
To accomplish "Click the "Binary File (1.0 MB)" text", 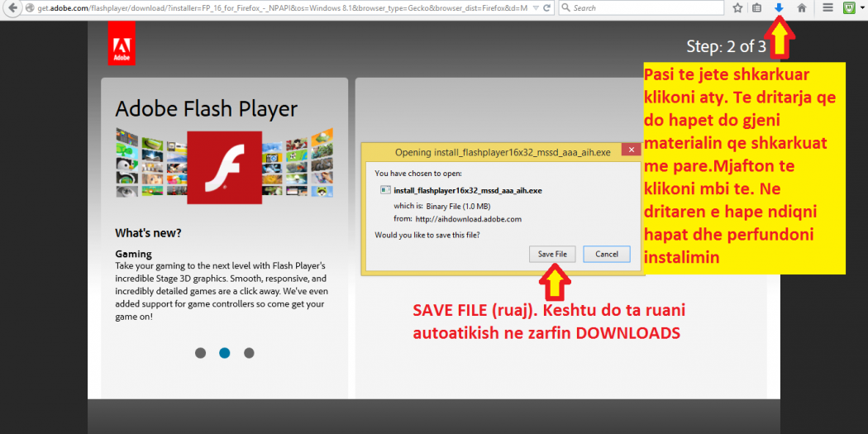I will [x=456, y=206].
